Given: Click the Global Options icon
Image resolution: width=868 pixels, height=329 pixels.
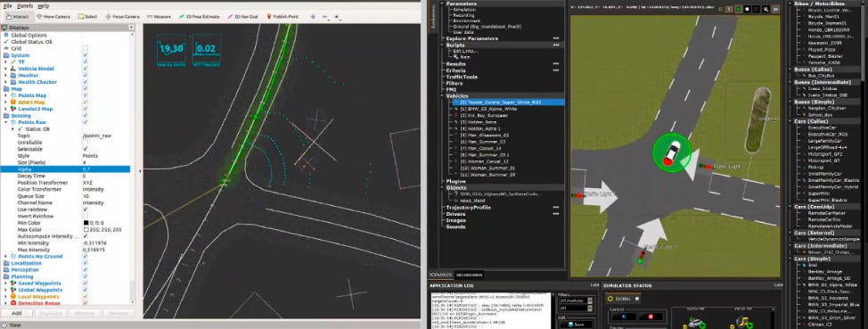Looking at the screenshot, I should point(7,35).
